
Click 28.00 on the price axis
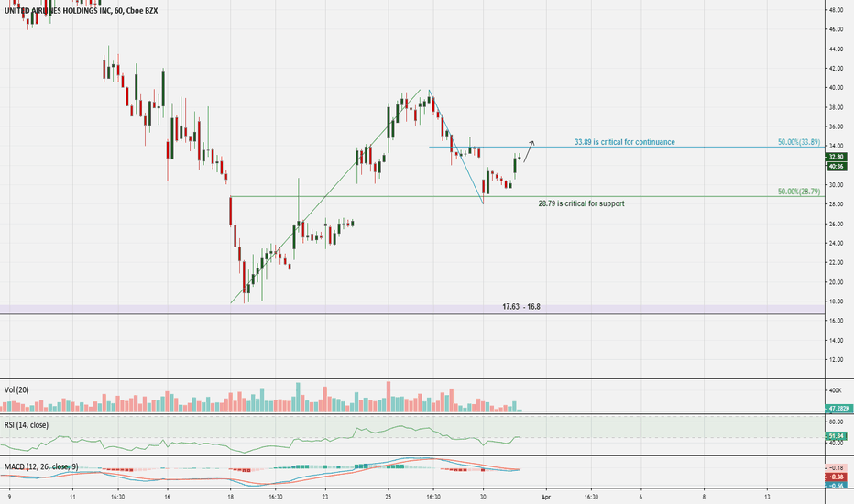pos(836,204)
